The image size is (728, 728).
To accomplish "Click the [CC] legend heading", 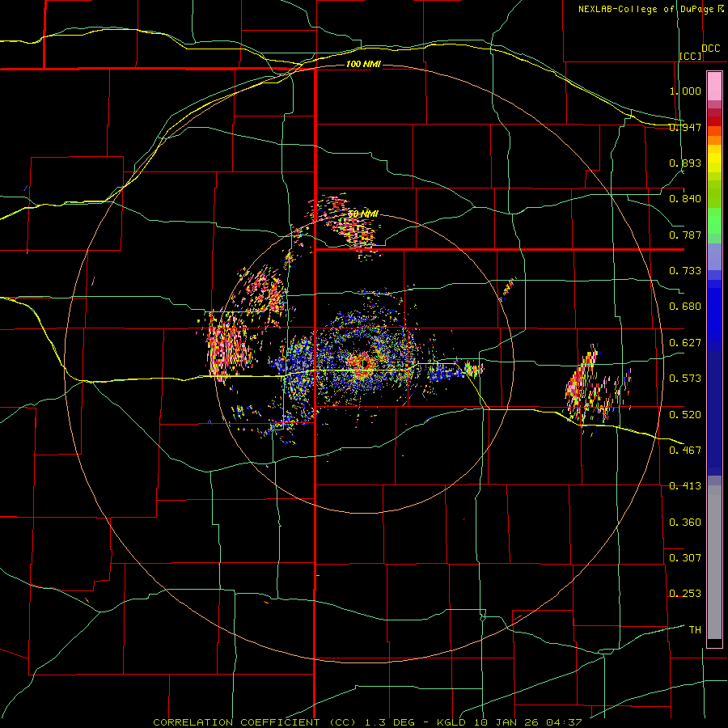I will [691, 56].
